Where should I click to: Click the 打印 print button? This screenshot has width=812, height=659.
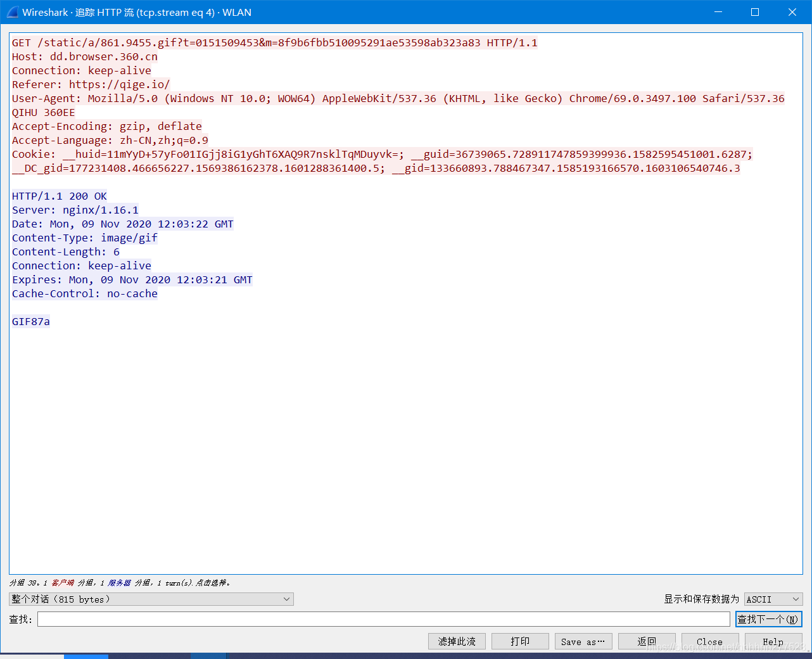(x=520, y=641)
